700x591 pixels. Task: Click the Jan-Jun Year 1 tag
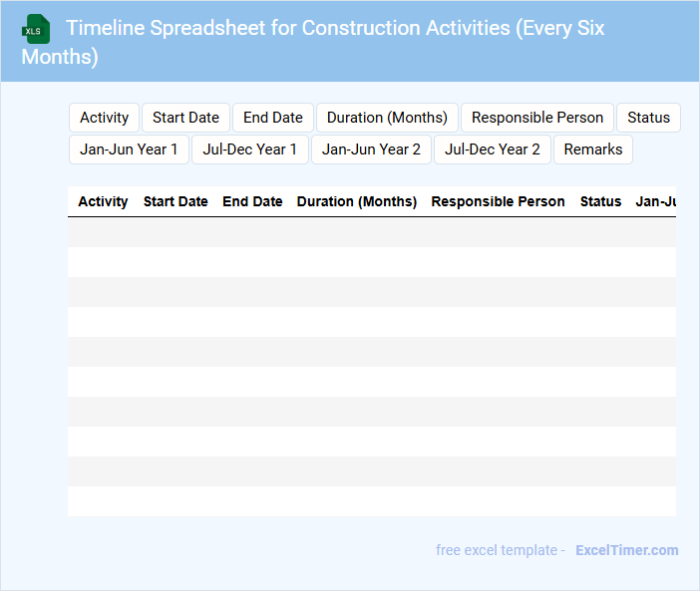pos(129,149)
